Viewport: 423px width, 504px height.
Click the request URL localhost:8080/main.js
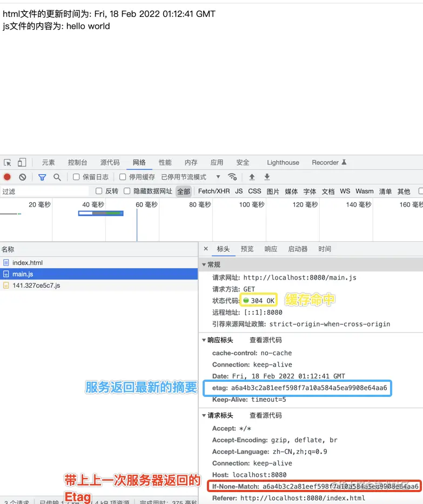[300, 277]
